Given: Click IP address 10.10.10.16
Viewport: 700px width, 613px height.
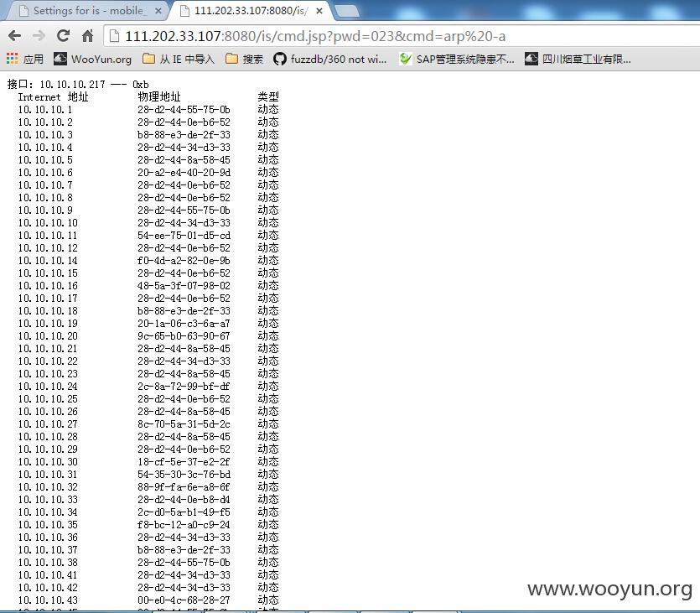Looking at the screenshot, I should click(48, 286).
